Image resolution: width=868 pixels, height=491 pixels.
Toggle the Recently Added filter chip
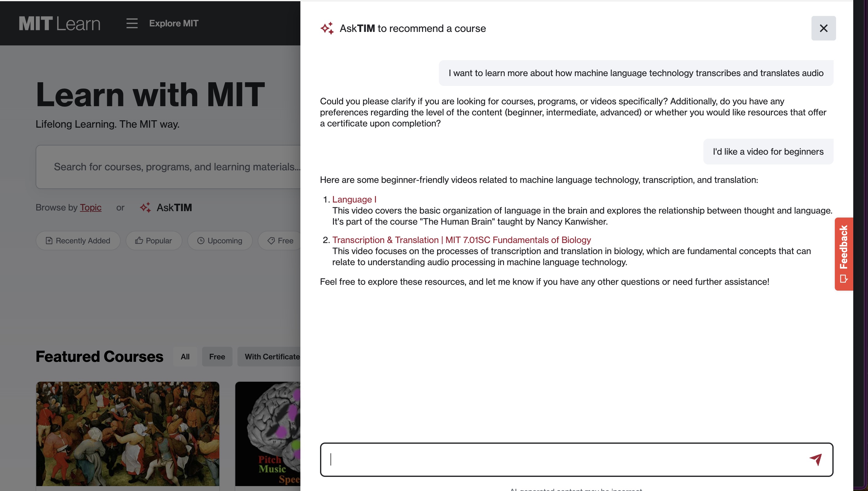point(78,241)
